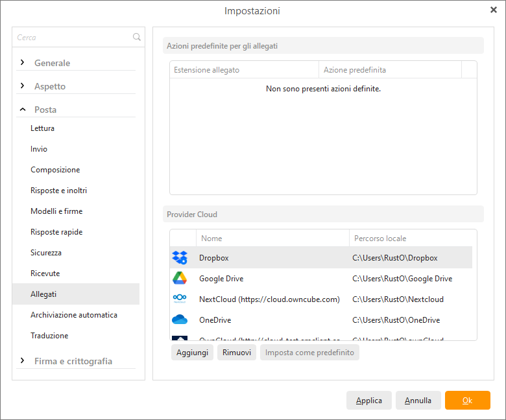Image resolution: width=506 pixels, height=420 pixels.
Task: Confirm with the orange Ok button
Action: (x=467, y=401)
